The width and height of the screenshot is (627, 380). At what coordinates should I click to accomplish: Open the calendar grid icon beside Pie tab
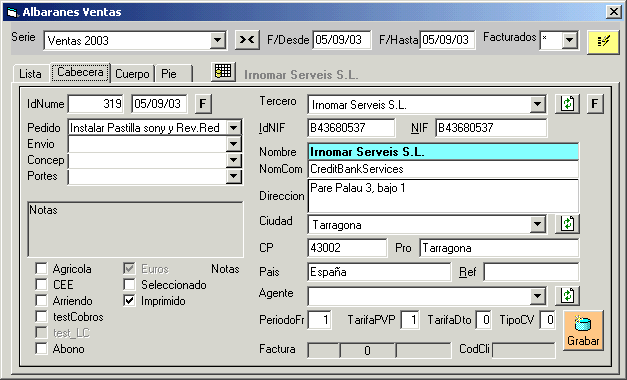click(x=223, y=72)
